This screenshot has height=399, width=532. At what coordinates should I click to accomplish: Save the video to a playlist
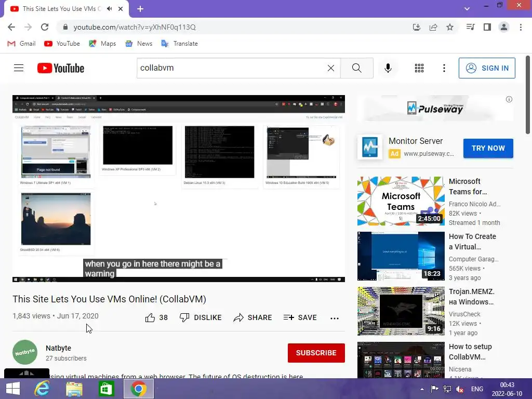[300, 317]
